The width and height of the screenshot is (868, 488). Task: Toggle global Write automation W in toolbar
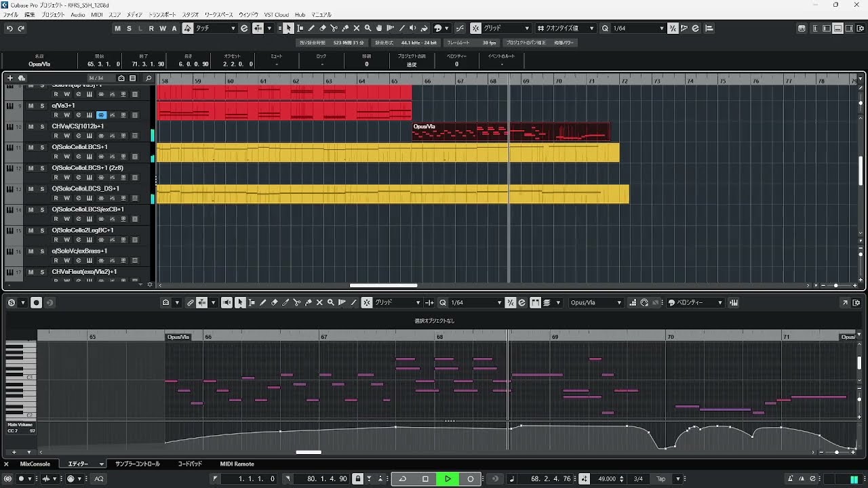click(x=163, y=28)
